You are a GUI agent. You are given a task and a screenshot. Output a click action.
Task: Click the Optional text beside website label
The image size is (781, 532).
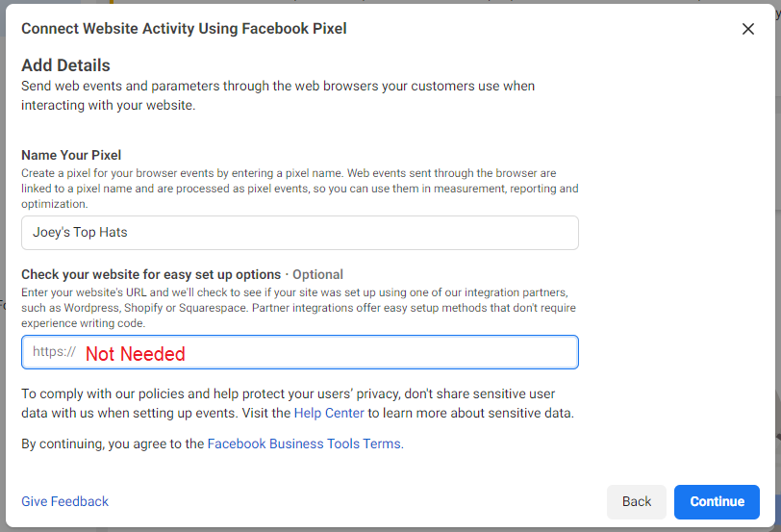[x=317, y=274]
